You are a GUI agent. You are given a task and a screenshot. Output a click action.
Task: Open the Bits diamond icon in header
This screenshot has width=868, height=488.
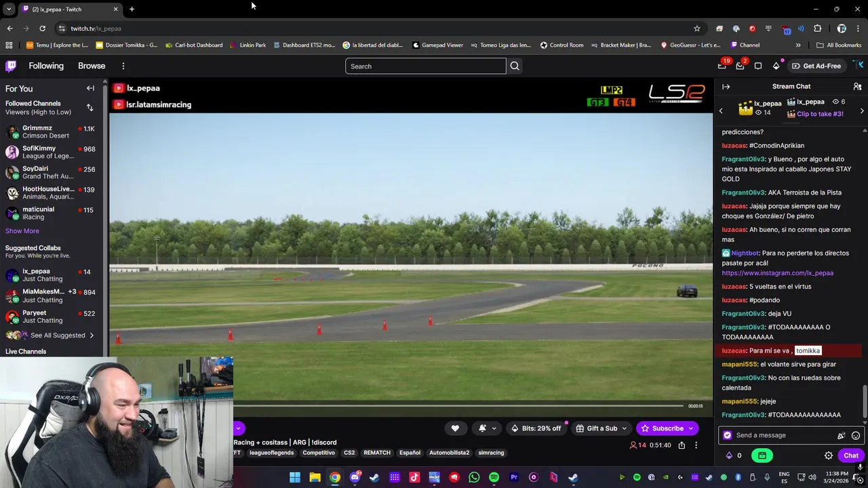[x=776, y=66]
